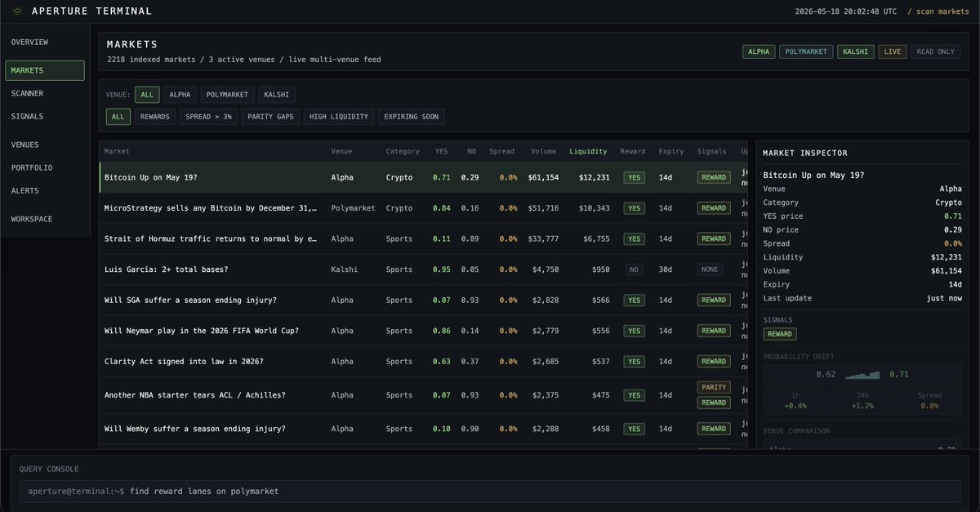Click the query console input field
Viewport: 980px width, 512px height.
pos(490,492)
